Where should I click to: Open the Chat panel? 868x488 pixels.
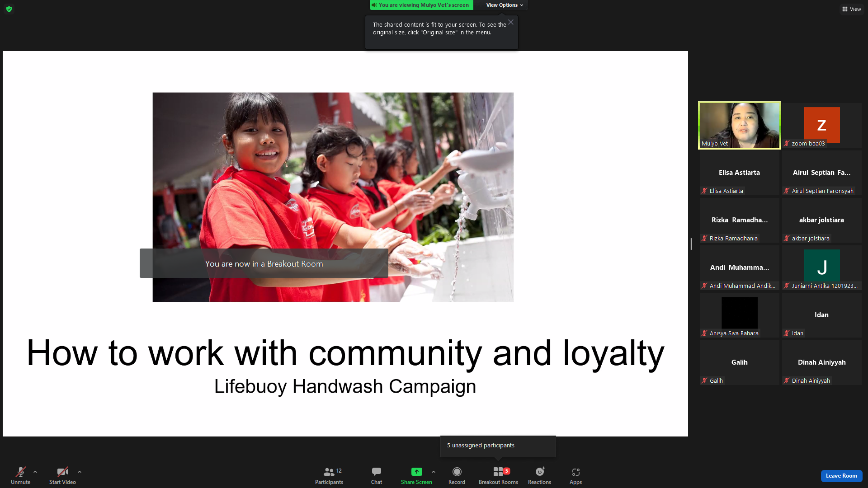pos(377,475)
